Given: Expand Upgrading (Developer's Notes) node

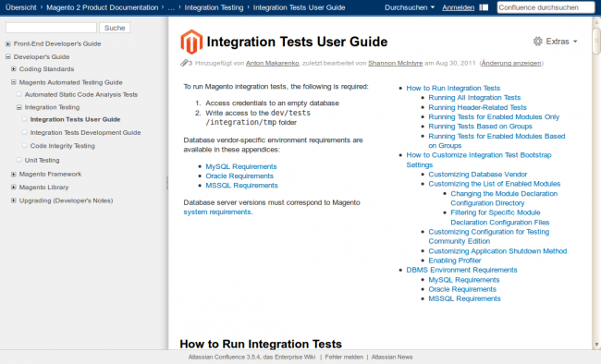Looking at the screenshot, I should [14, 200].
